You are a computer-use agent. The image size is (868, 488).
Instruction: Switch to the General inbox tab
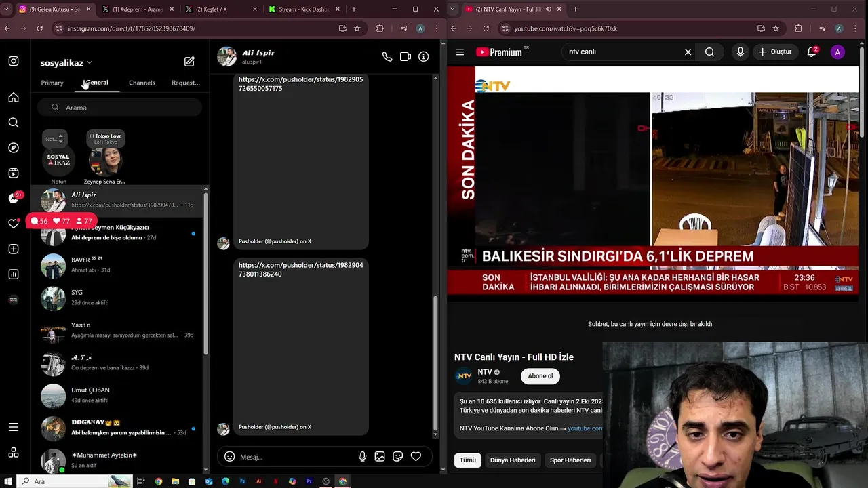click(x=96, y=83)
